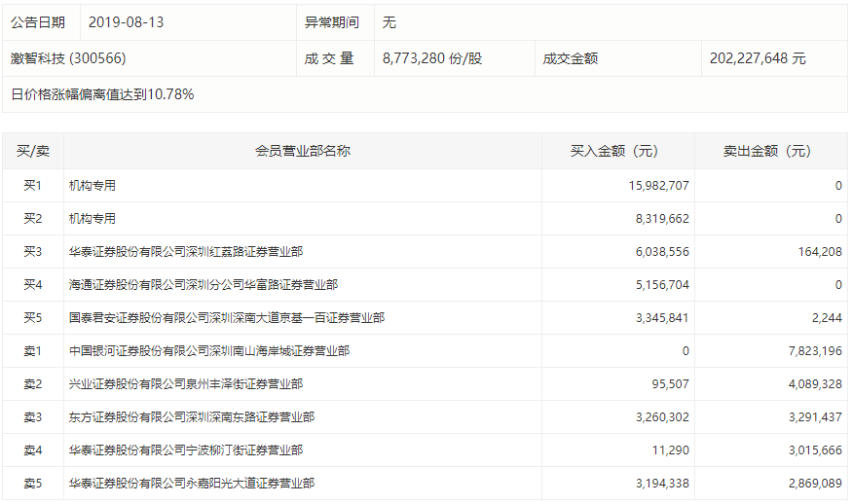This screenshot has height=504, width=853.
Task: Select the 买4 row label
Action: [33, 284]
